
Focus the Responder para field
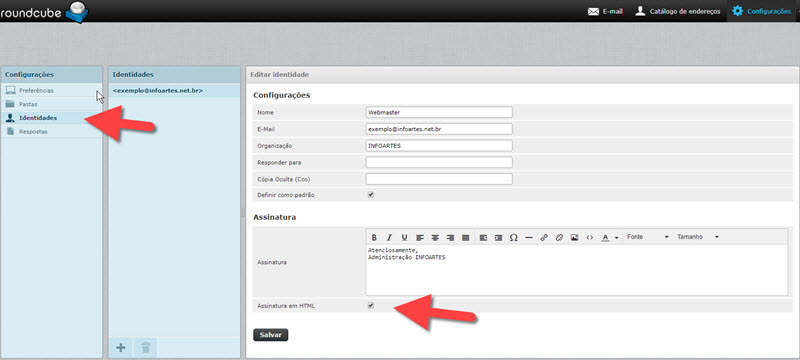[439, 163]
